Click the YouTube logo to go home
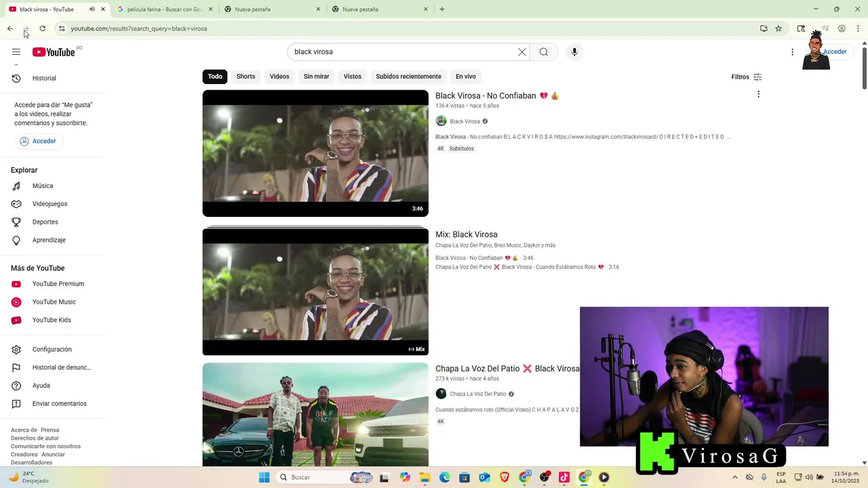 click(54, 52)
